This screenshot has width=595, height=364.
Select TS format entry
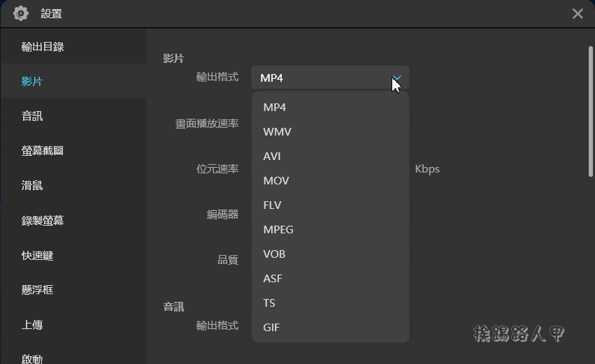(x=330, y=303)
